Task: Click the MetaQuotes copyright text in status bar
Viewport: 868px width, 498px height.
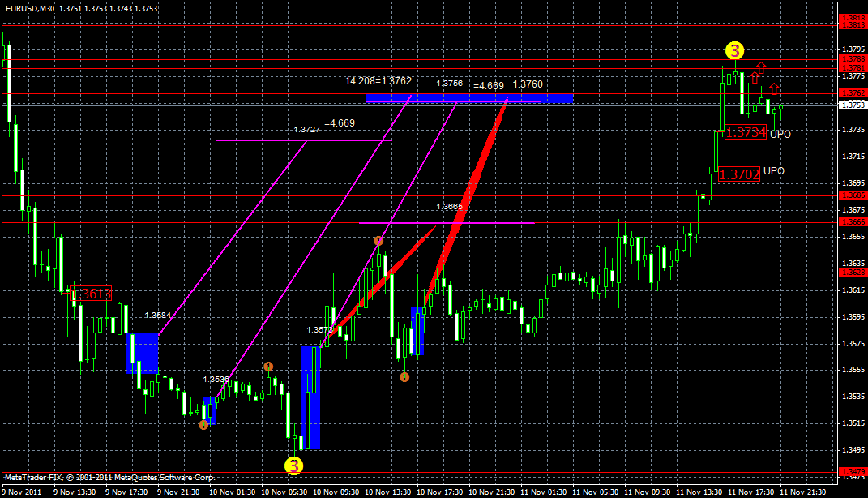Action: point(109,479)
